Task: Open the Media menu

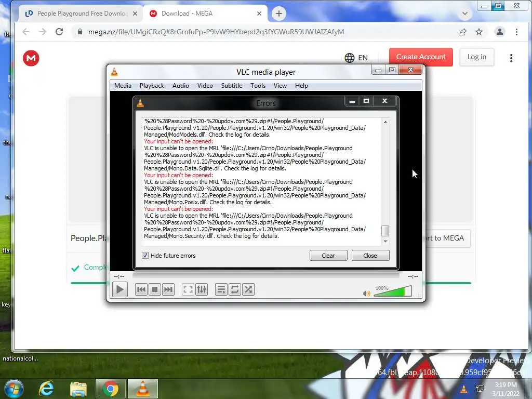Action: coord(123,86)
